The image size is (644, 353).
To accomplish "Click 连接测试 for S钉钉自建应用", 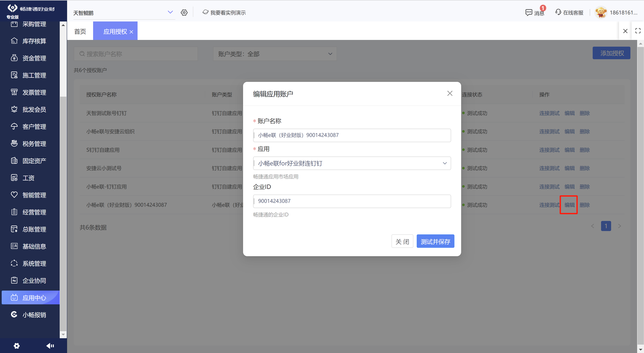I will (549, 150).
